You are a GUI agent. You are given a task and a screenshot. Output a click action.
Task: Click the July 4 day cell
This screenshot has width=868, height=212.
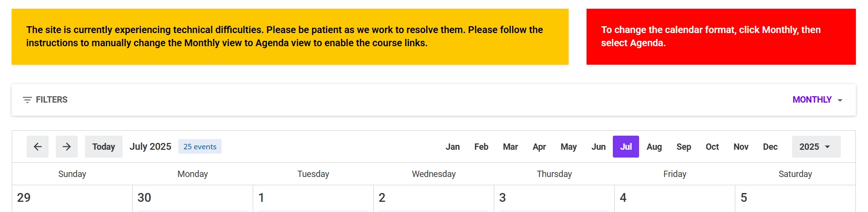[x=675, y=198]
